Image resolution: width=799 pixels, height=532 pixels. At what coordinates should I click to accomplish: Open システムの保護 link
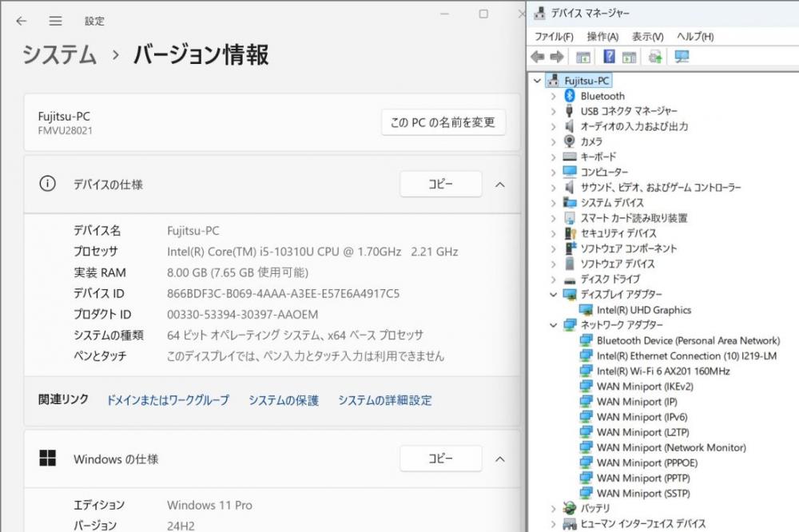pyautogui.click(x=284, y=400)
